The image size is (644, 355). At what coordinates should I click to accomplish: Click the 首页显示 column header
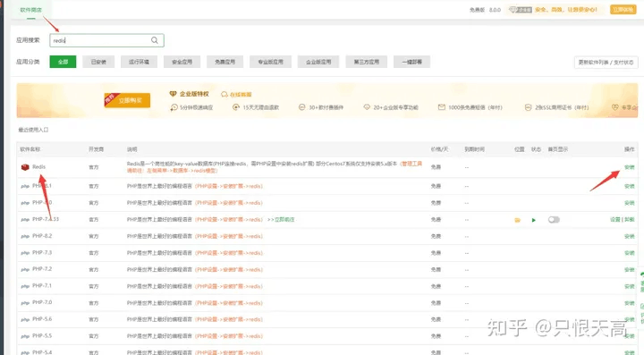coord(558,149)
